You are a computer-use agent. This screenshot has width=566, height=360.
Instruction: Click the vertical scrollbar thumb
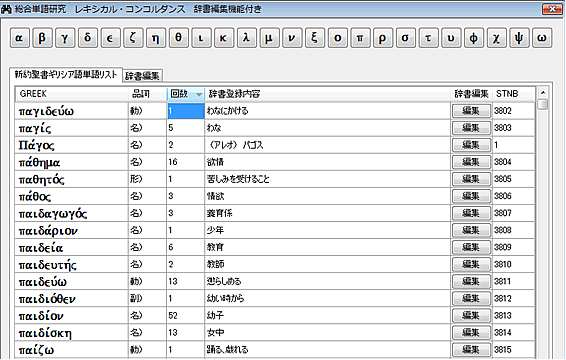click(x=543, y=105)
